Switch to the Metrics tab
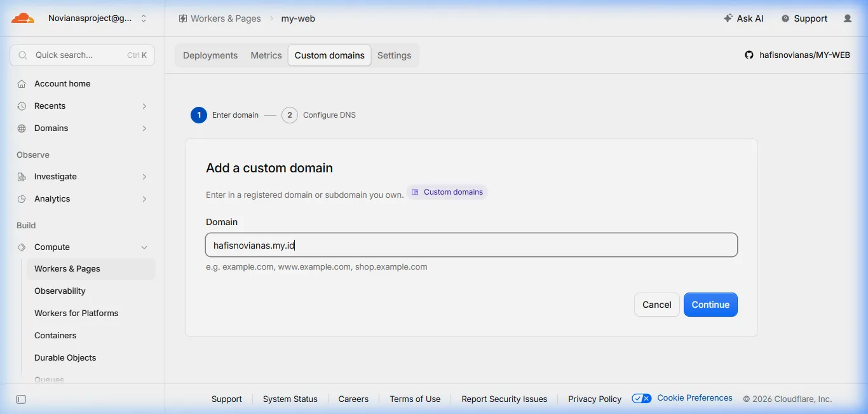Viewport: 868px width, 414px height. pos(266,55)
